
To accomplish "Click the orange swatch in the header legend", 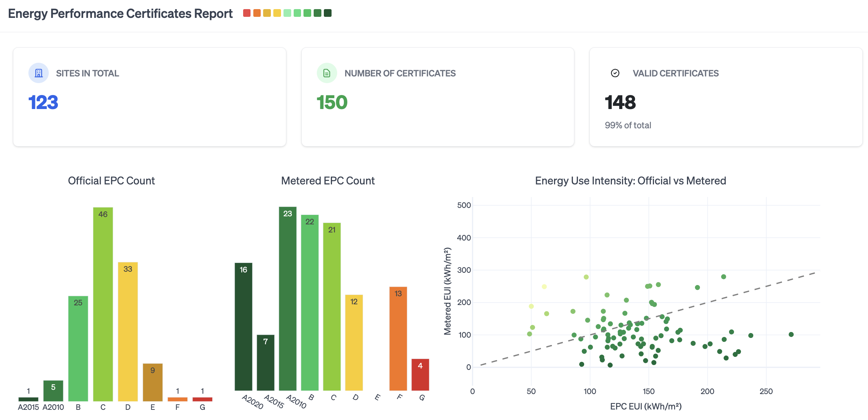I will pos(257,13).
